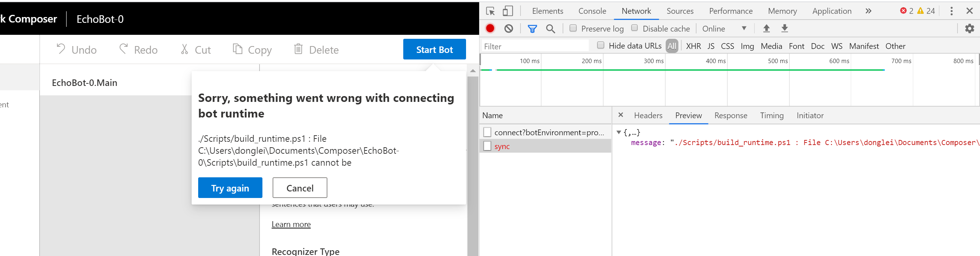Click the scrollbar up arrow in Composer
The height and width of the screenshot is (256, 980).
(473, 71)
